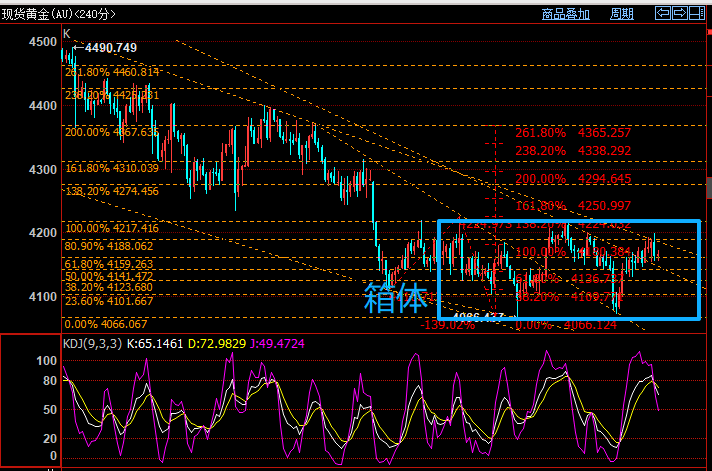Select the orange 0.00% 4066.067 Fibonacci label
This screenshot has height=471, width=712.
pos(106,324)
